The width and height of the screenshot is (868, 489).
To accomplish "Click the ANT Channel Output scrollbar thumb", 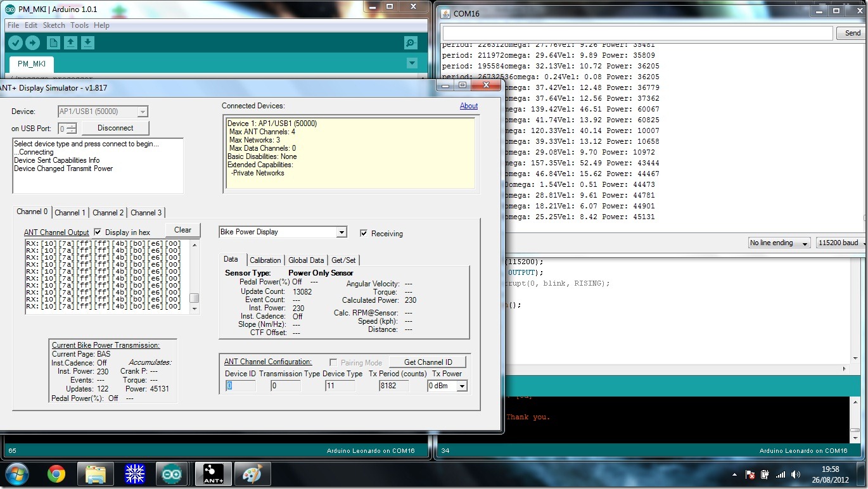I will (195, 298).
